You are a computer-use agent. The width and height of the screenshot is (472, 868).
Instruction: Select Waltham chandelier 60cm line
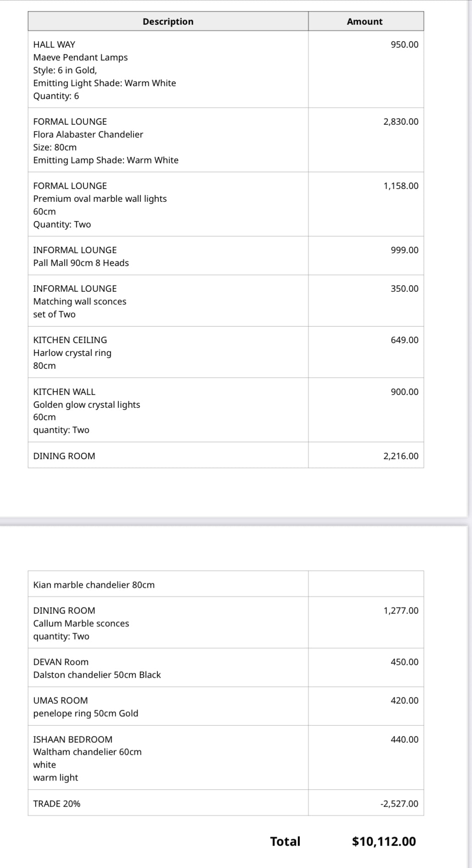(87, 752)
